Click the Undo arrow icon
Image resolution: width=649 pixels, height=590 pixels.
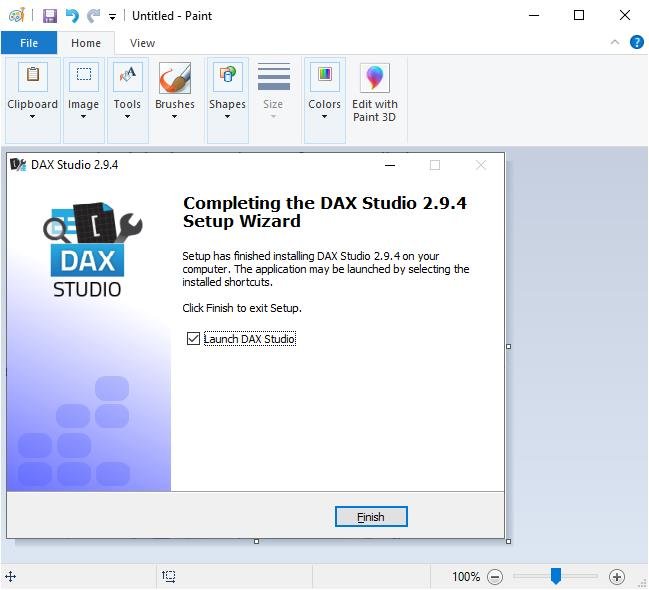point(72,16)
